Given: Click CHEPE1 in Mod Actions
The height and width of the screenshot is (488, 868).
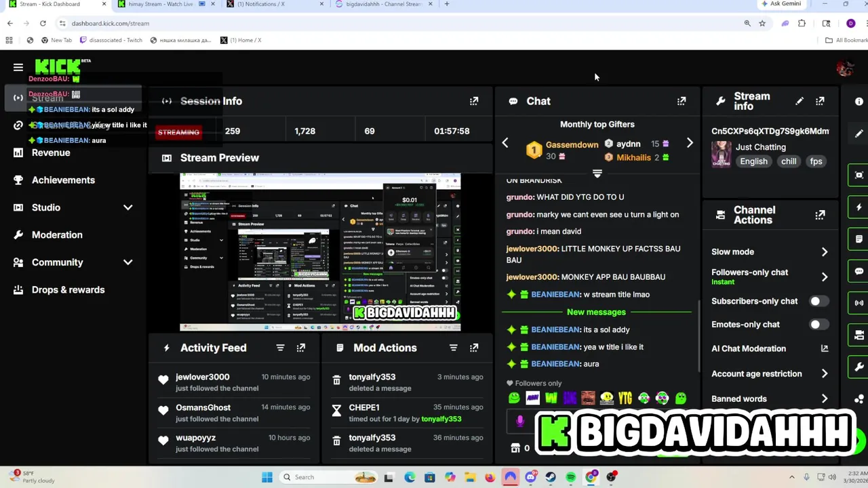Looking at the screenshot, I should click(364, 407).
